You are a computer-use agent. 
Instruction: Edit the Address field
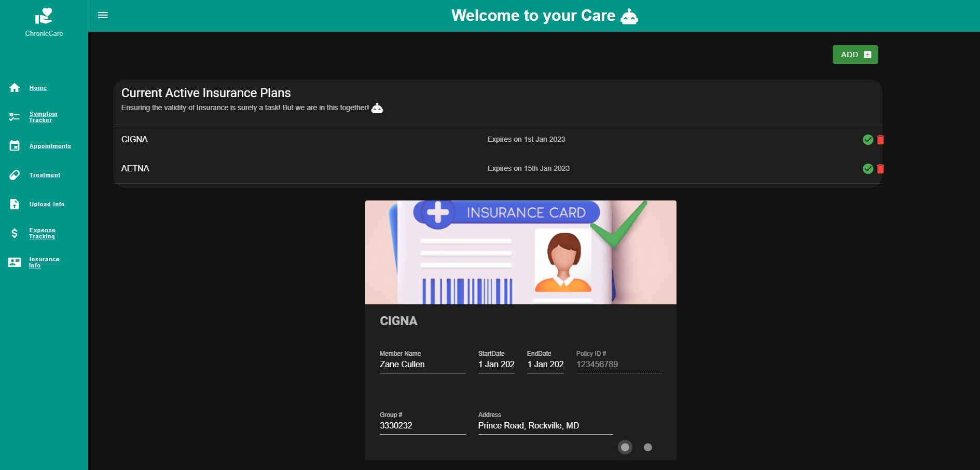[x=545, y=426]
